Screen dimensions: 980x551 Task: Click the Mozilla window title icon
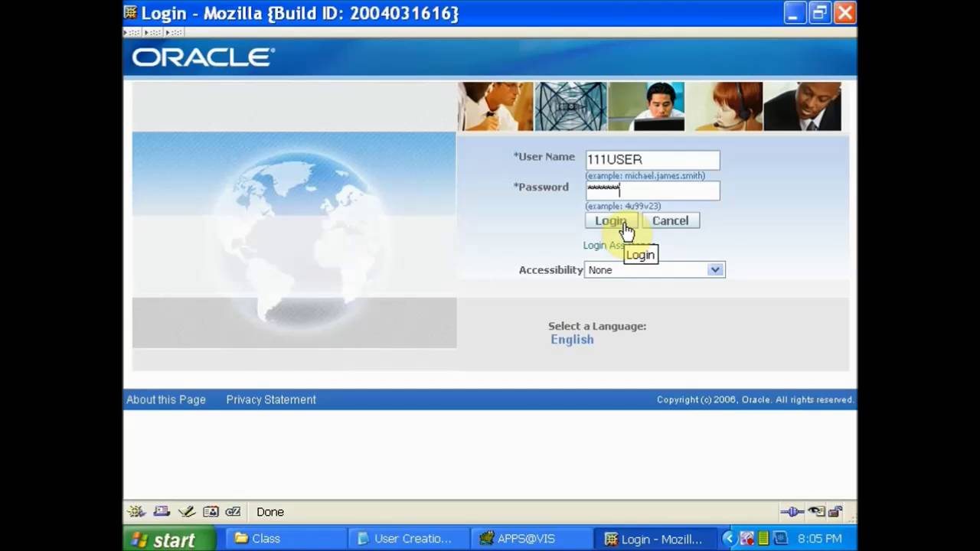pyautogui.click(x=131, y=12)
